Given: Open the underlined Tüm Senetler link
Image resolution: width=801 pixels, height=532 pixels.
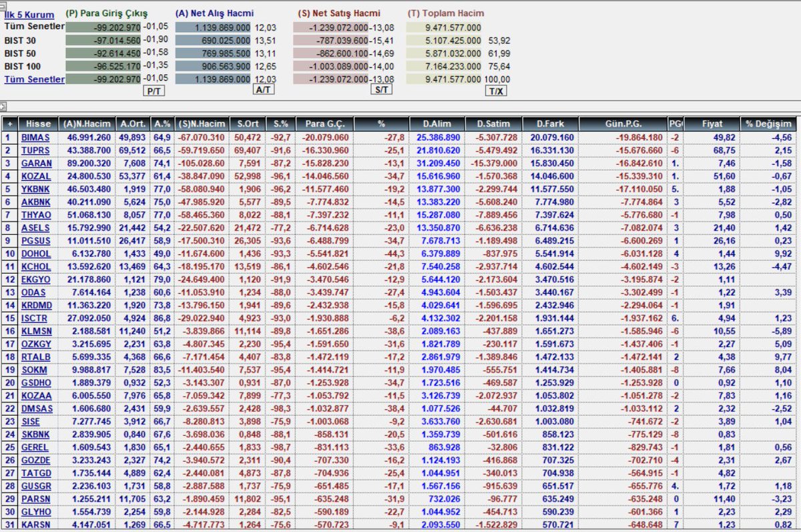Looking at the screenshot, I should 35,79.
